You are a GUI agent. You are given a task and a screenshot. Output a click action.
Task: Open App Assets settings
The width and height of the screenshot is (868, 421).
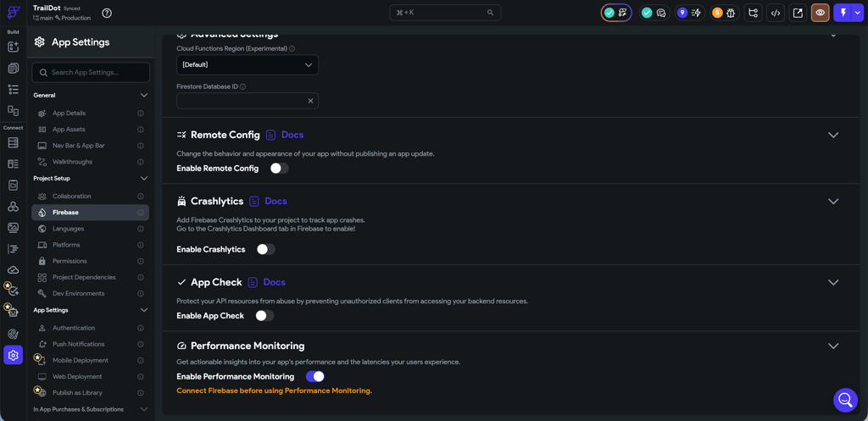tap(90, 130)
